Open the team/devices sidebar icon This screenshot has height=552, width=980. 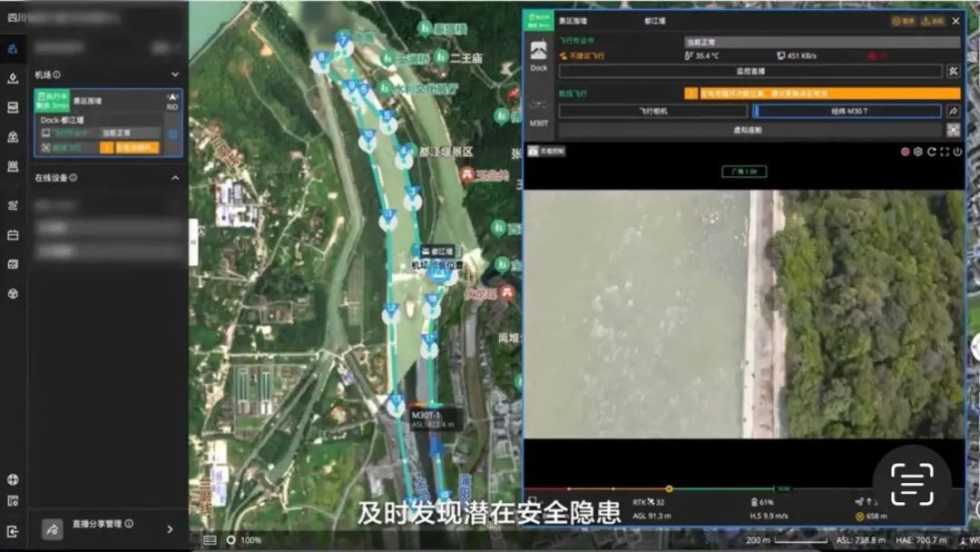[x=13, y=49]
